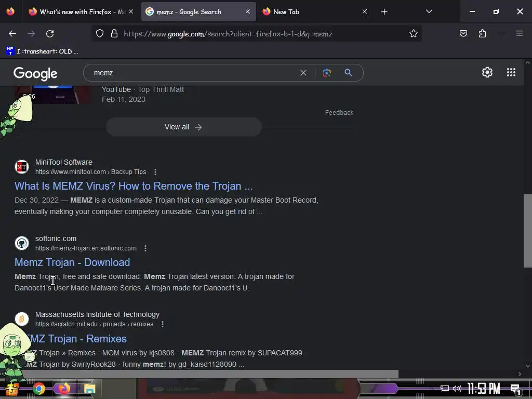Go to Google homepage logo
532x399 pixels.
(35, 74)
